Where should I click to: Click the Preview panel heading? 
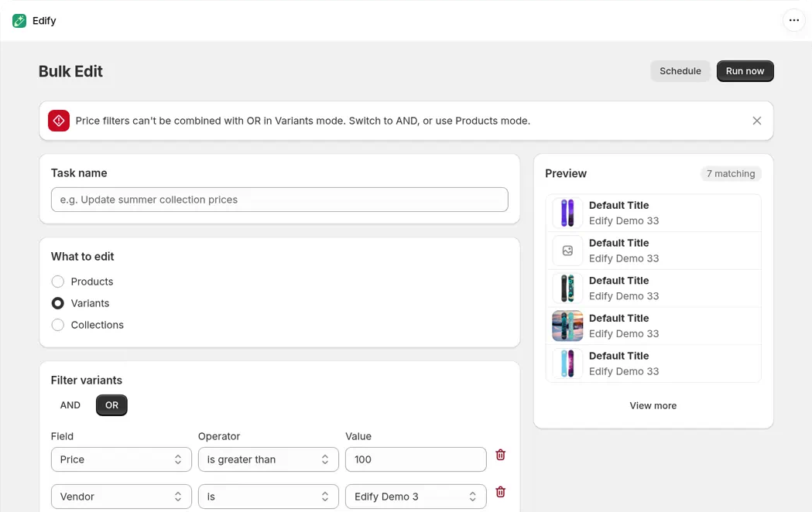pyautogui.click(x=566, y=174)
